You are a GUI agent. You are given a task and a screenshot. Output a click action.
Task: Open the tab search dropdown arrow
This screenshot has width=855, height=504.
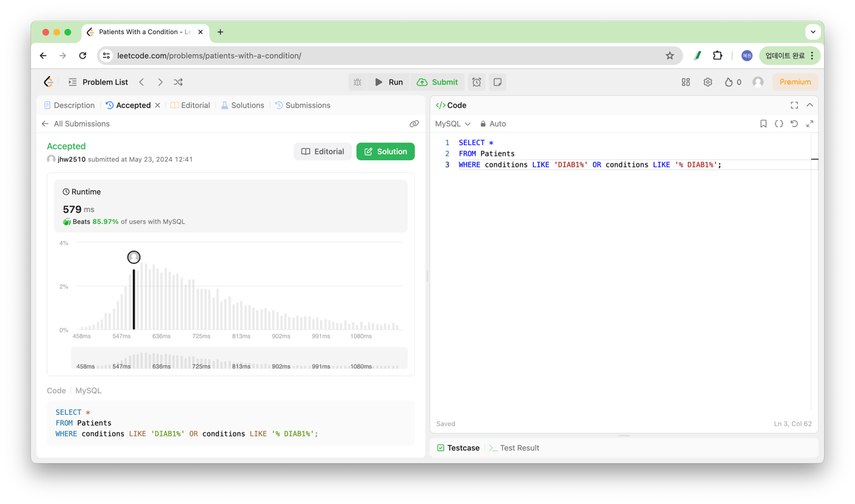tap(813, 31)
